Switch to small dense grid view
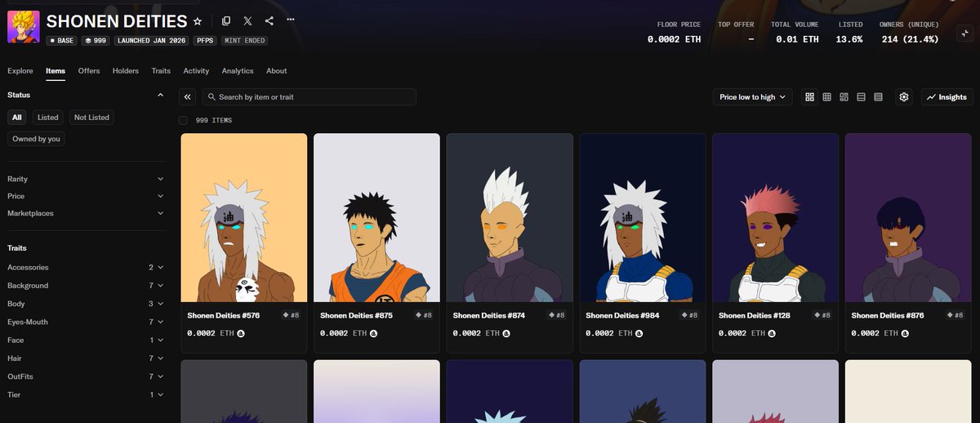Viewport: 980px width, 423px height. [826, 97]
